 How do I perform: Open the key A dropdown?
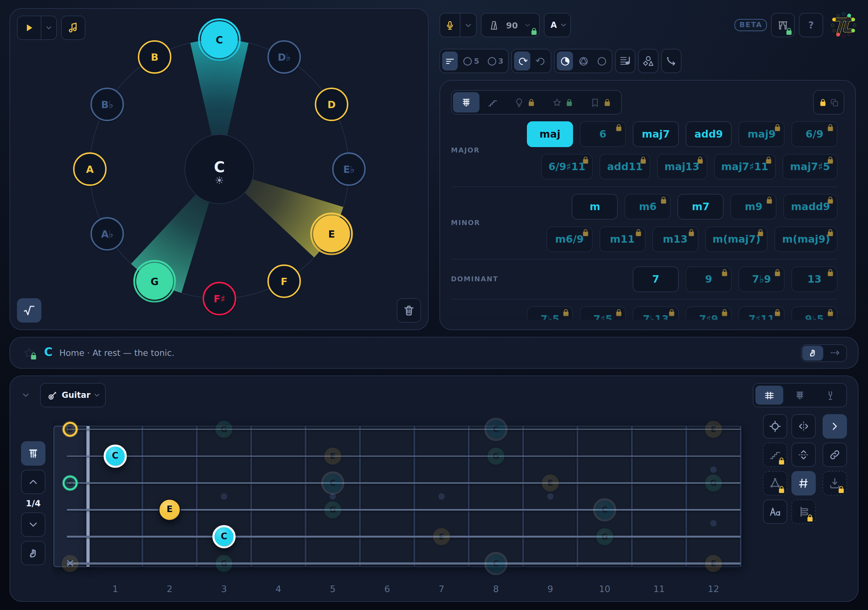coord(557,25)
